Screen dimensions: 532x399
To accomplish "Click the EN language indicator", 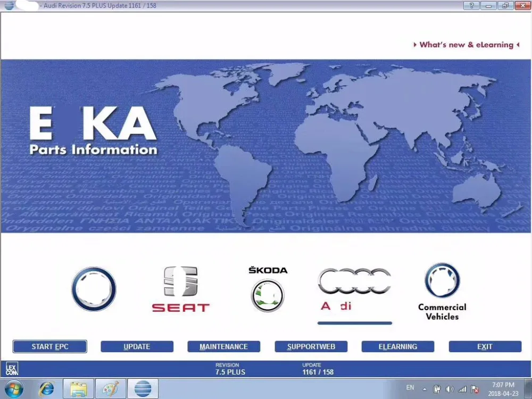I will 410,387.
